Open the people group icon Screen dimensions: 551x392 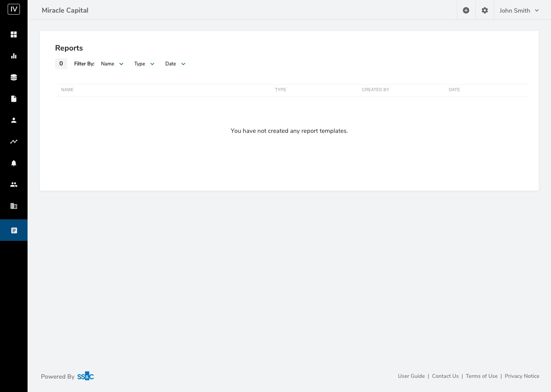click(x=14, y=185)
